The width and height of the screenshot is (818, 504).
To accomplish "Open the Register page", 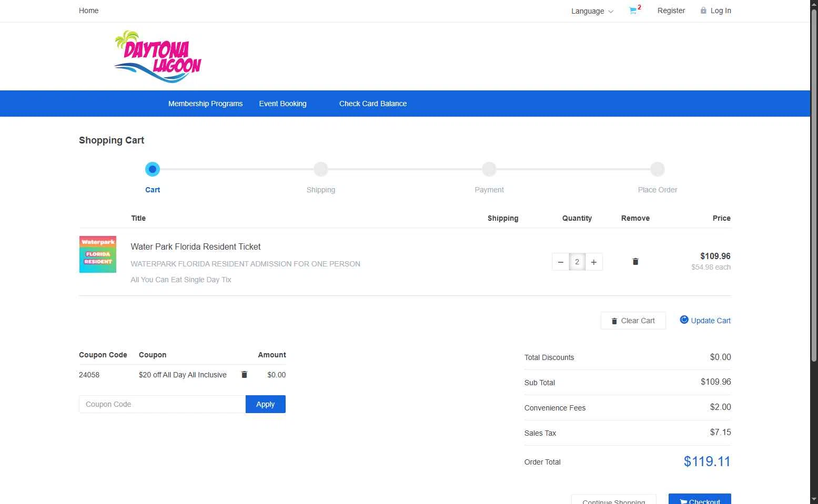I will (671, 11).
